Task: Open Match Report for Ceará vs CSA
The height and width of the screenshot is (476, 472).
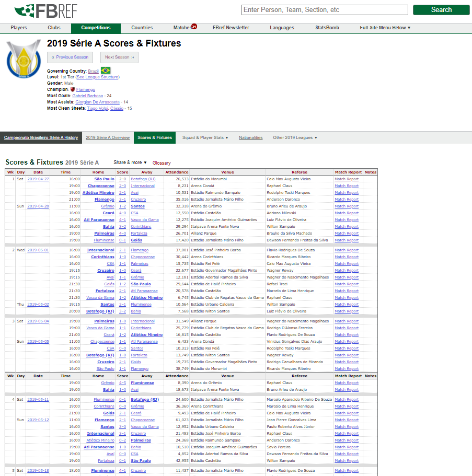Action: [x=347, y=213]
